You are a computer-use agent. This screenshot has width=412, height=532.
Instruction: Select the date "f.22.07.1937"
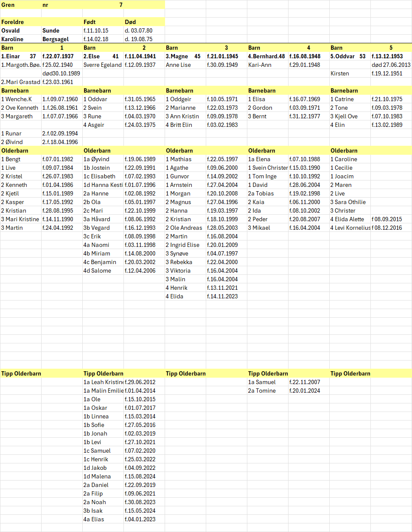click(x=62, y=56)
